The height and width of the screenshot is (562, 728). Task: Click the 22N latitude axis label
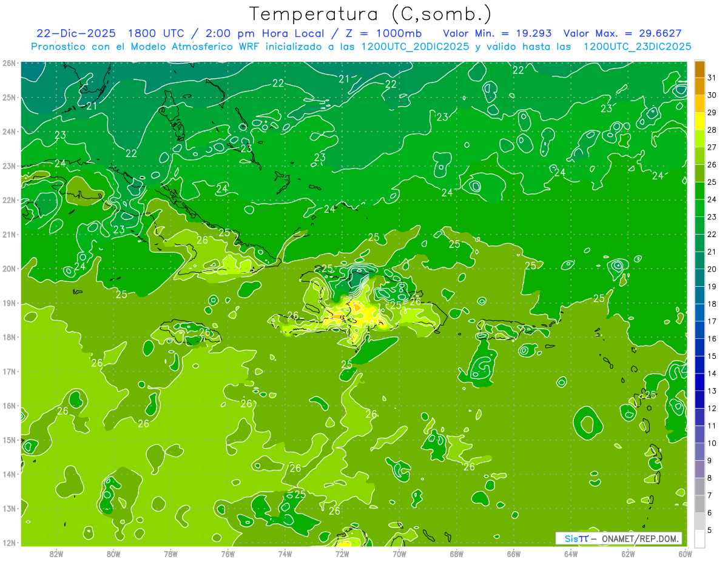[8, 200]
